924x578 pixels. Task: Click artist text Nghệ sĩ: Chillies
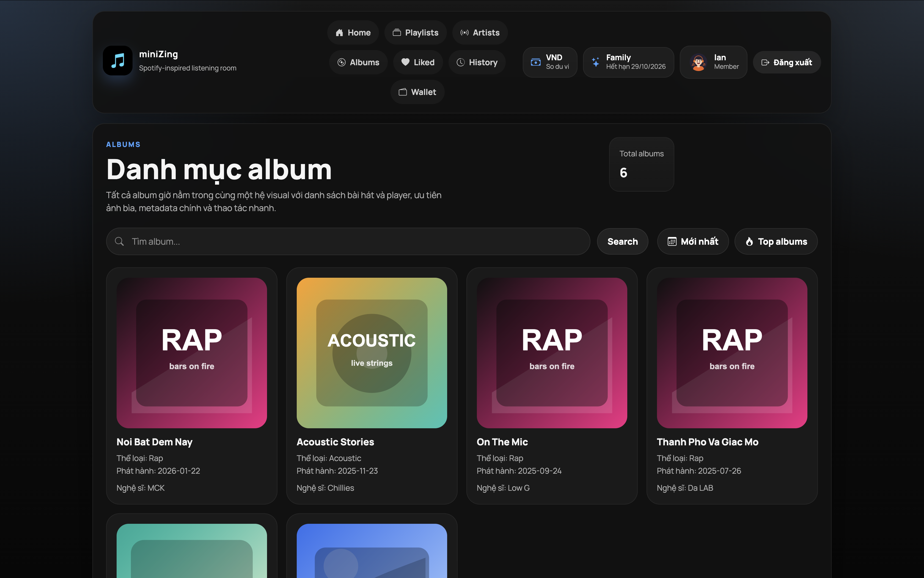[x=325, y=488]
